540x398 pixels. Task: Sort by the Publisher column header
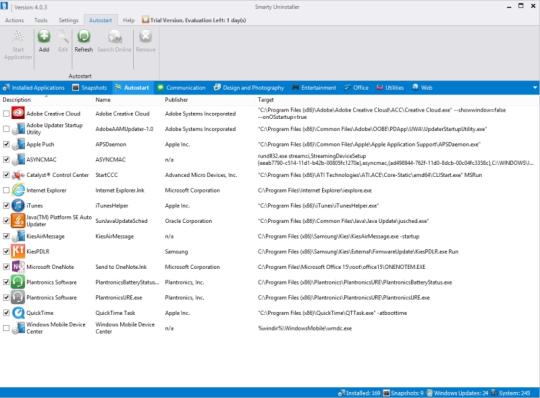pos(176,100)
